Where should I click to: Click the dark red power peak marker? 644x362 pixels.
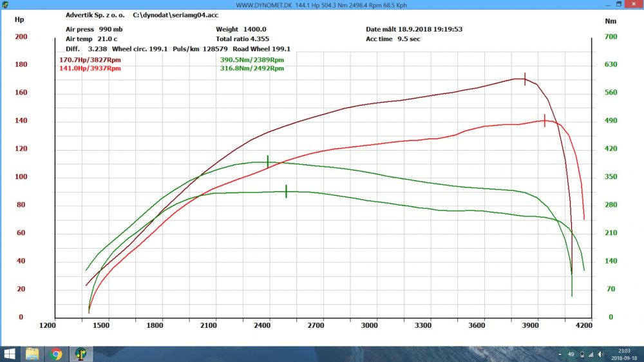[x=524, y=79]
